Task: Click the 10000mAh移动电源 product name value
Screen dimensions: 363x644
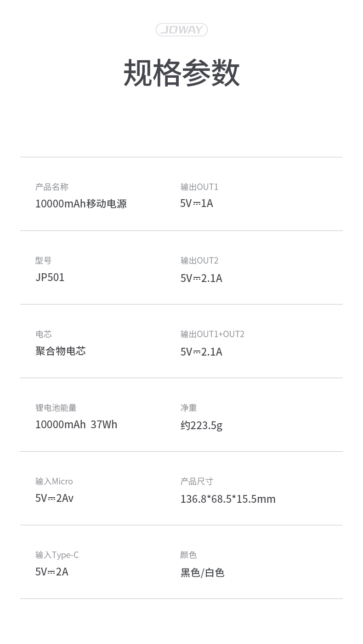Action: click(x=81, y=204)
